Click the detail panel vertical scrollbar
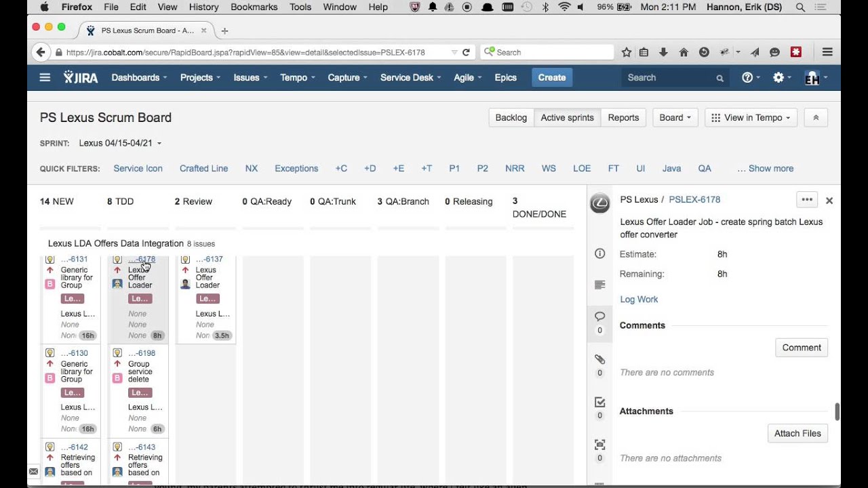This screenshot has height=488, width=868. pyautogui.click(x=837, y=411)
